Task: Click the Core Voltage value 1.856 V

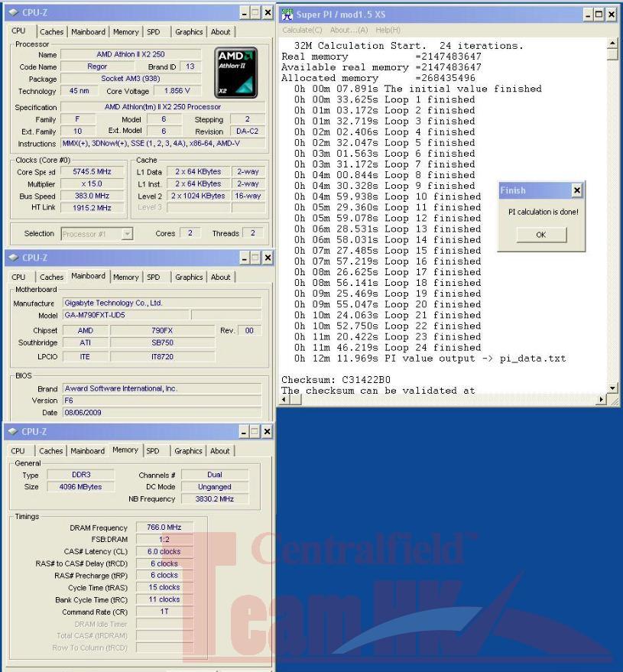Action: (177, 90)
